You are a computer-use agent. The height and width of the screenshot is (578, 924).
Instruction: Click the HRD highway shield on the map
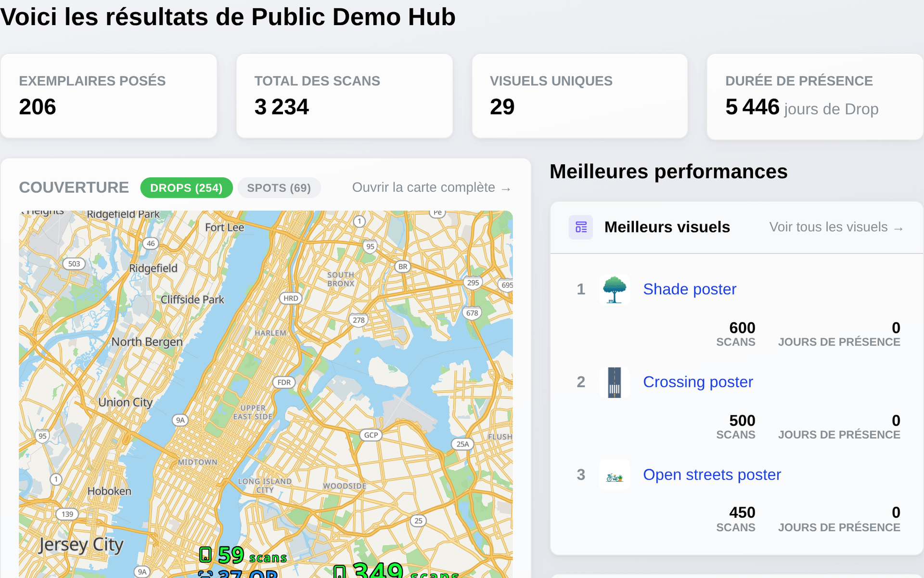tap(291, 298)
